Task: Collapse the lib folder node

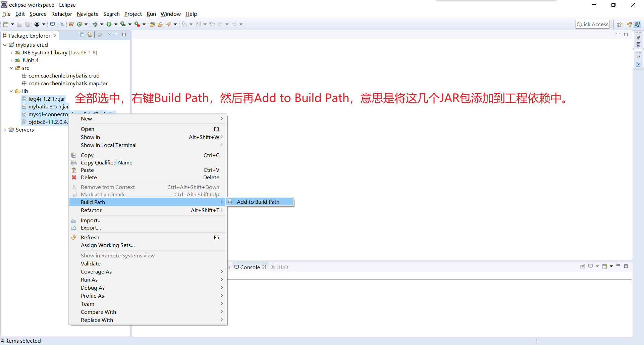Action: pyautogui.click(x=11, y=91)
